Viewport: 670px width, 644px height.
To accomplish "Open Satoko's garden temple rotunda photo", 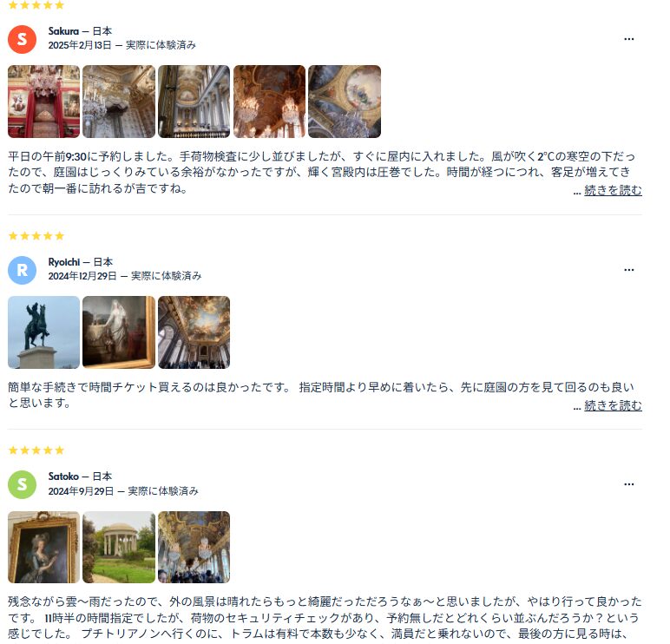I will pos(119,547).
